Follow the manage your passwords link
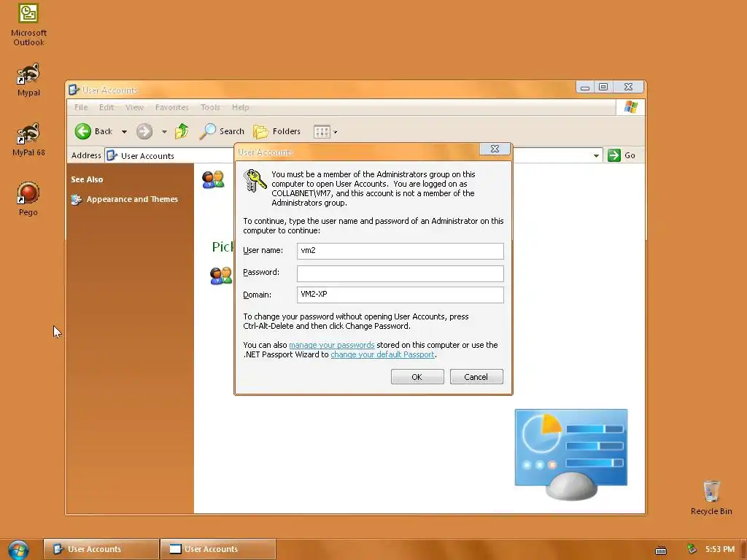The width and height of the screenshot is (747, 560). 332,345
